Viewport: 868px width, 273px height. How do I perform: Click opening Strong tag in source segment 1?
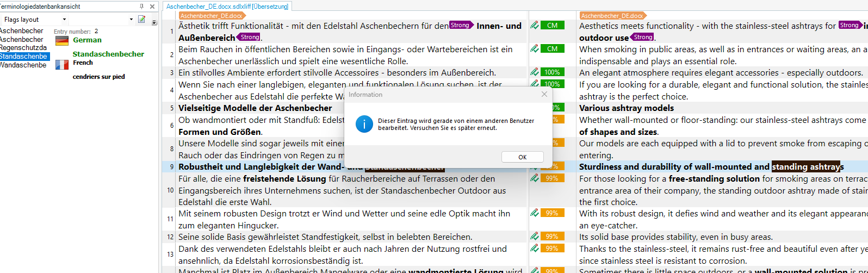(461, 25)
